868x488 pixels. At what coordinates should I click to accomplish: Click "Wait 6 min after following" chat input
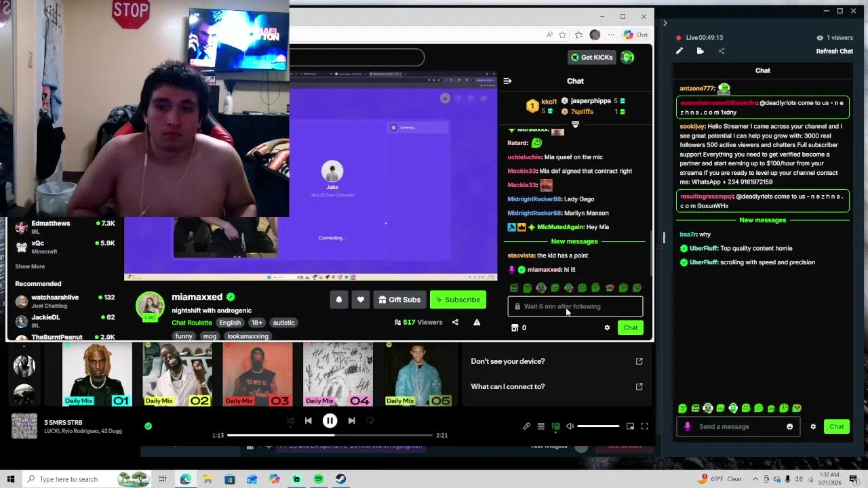(x=575, y=306)
